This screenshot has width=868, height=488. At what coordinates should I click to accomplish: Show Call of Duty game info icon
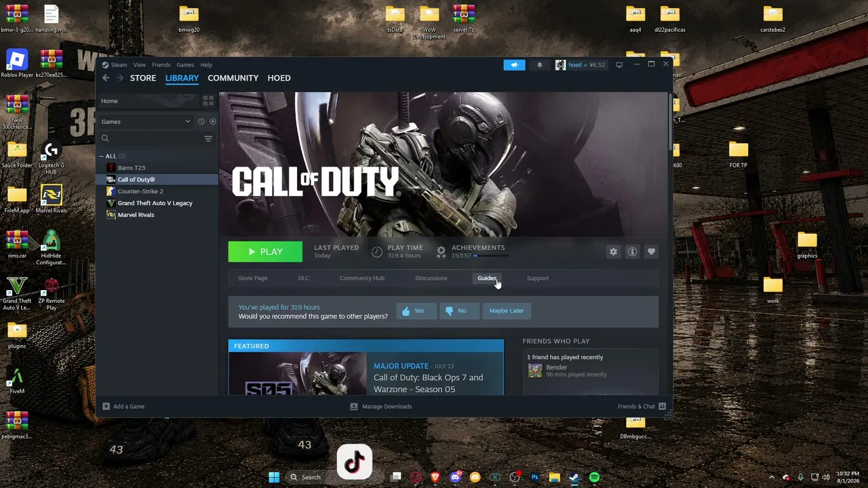pos(632,252)
